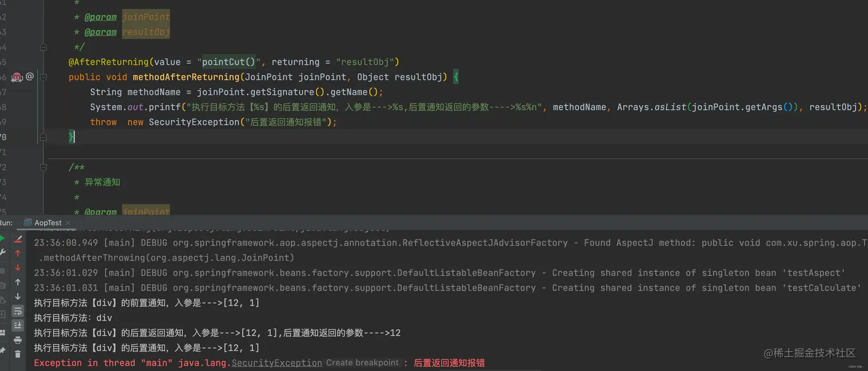Click the fold marker at the method's closing brace
Image resolution: width=868 pixels, height=371 pixels.
(43, 137)
